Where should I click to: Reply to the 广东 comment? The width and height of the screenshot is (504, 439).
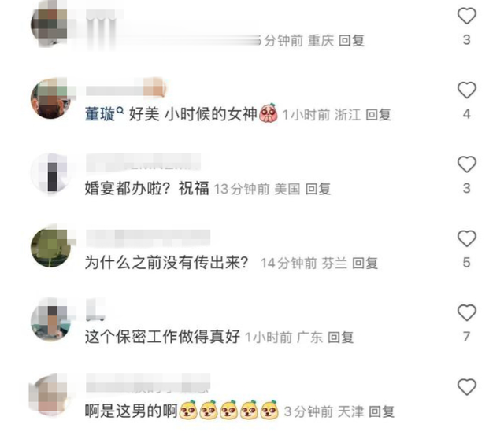(341, 338)
